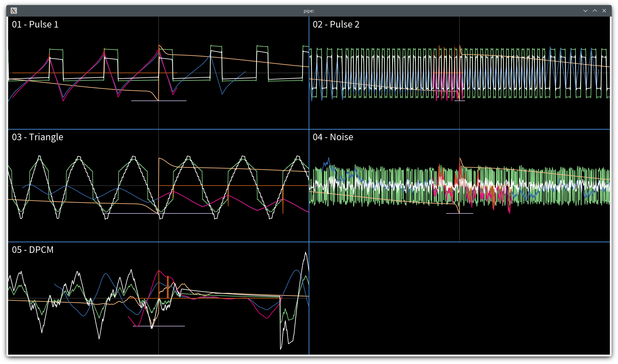Click the minimize chevron in the title bar
Screen dimensions: 618x364
coord(585,11)
